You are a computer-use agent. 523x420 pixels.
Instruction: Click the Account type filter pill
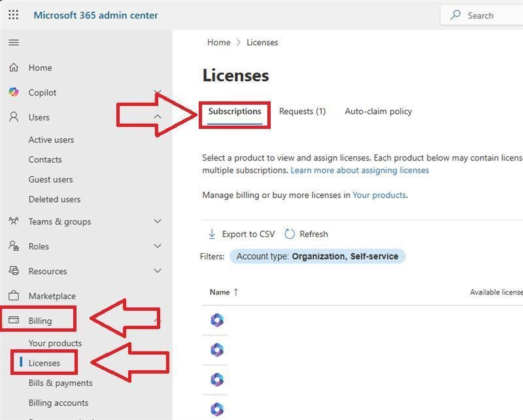click(317, 256)
